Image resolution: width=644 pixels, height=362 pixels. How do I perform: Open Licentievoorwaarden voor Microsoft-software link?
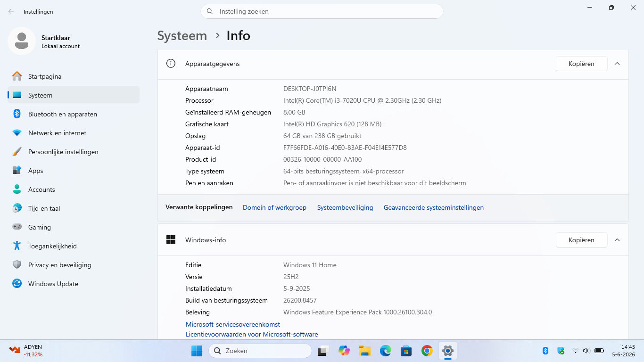click(252, 334)
